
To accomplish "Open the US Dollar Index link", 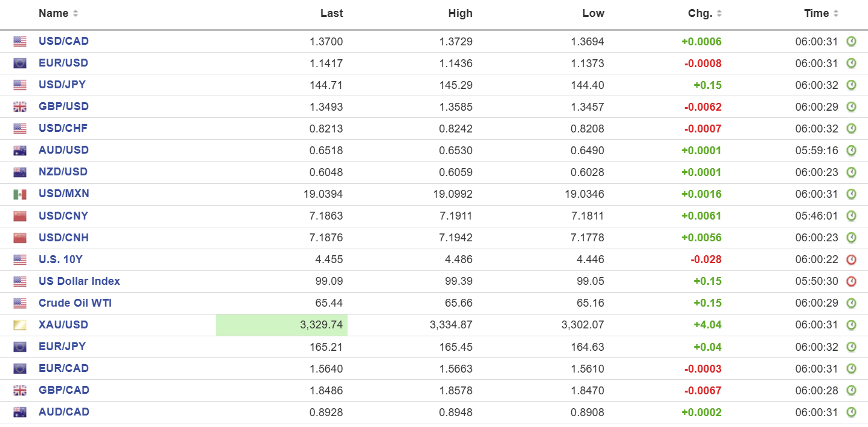I will click(x=79, y=281).
